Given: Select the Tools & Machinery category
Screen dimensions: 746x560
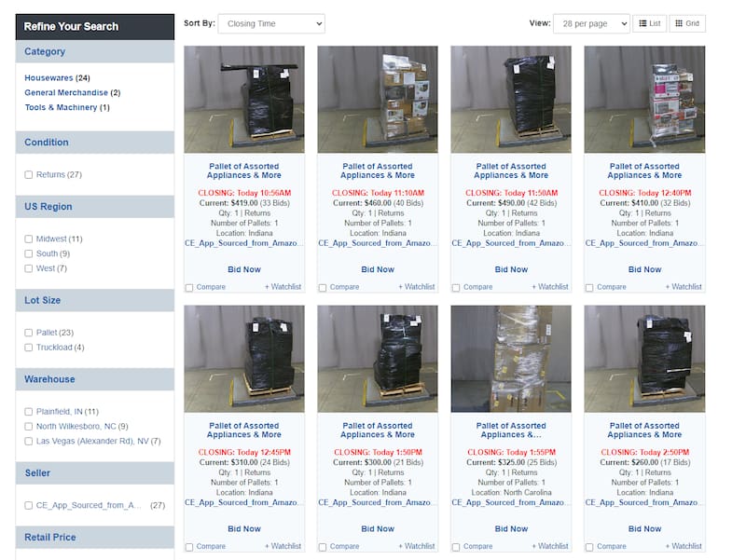Looking at the screenshot, I should (x=61, y=107).
